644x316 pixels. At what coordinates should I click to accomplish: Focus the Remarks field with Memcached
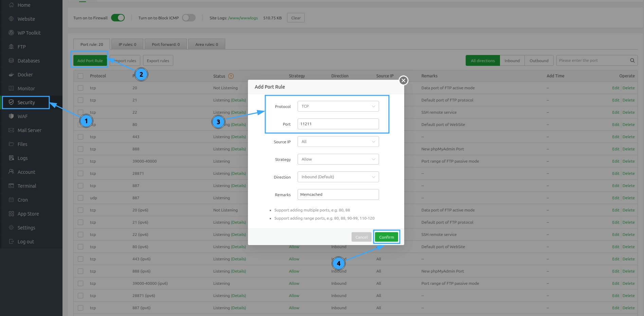[x=338, y=194]
